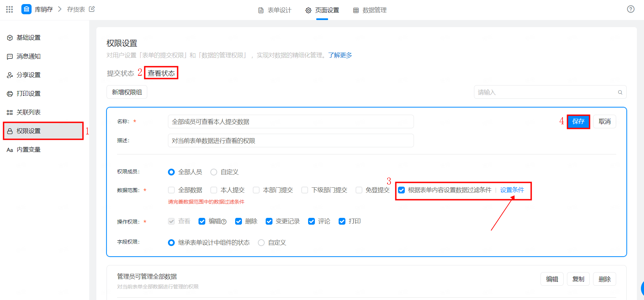Check the 本部门提交 checkbox
Image resolution: width=644 pixels, height=300 pixels.
click(256, 190)
